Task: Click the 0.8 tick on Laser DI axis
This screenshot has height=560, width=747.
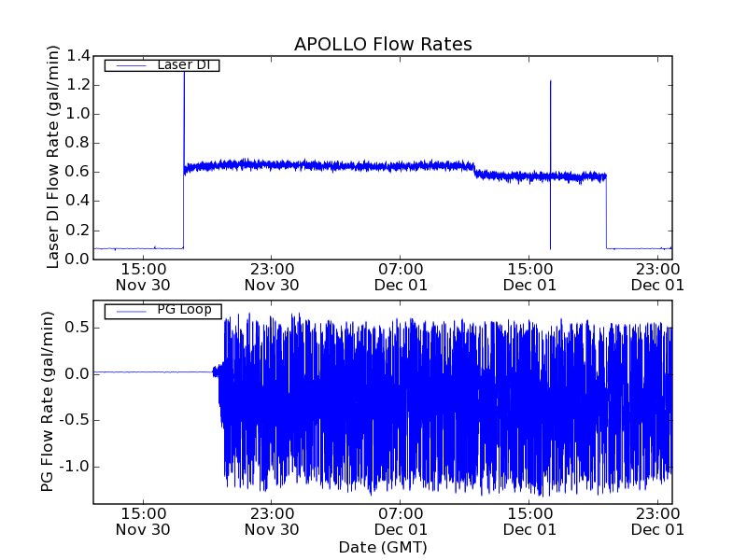Action: 78,144
